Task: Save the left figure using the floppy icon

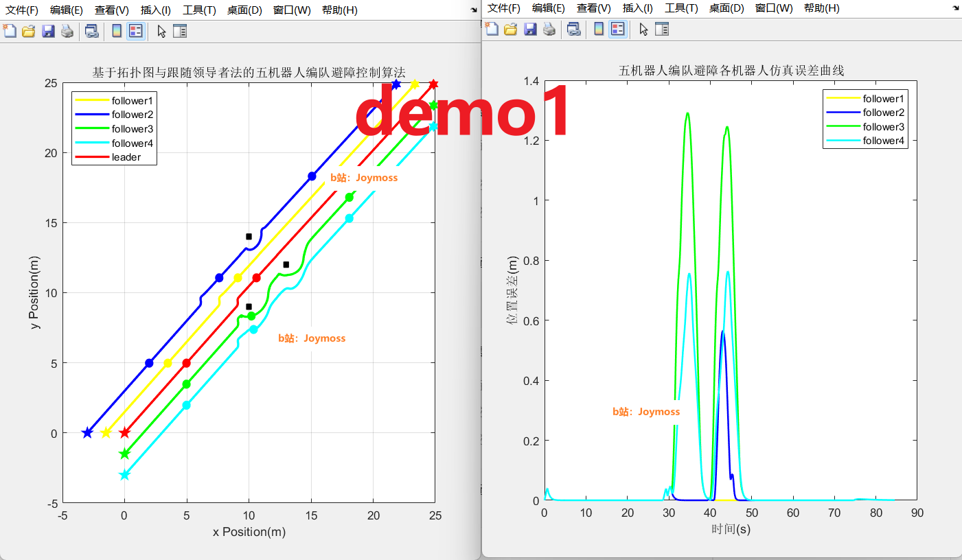Action: (48, 31)
